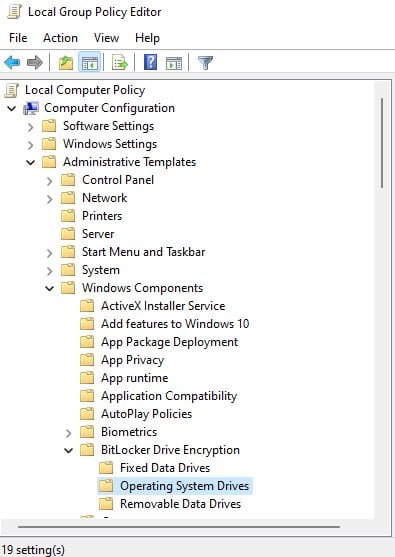395x557 pixels.
Task: Click the Windows Components folder icon
Action: point(68,288)
